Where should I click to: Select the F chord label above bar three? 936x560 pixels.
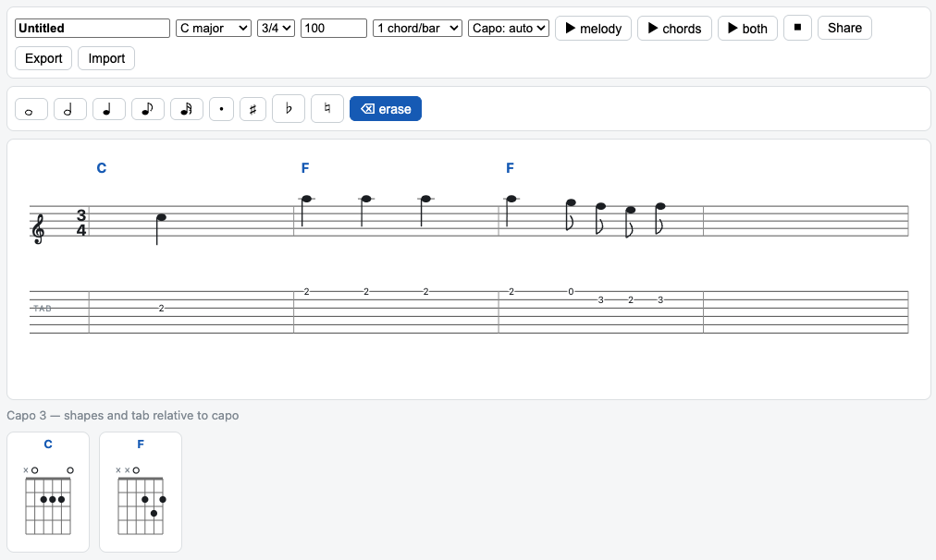(510, 168)
